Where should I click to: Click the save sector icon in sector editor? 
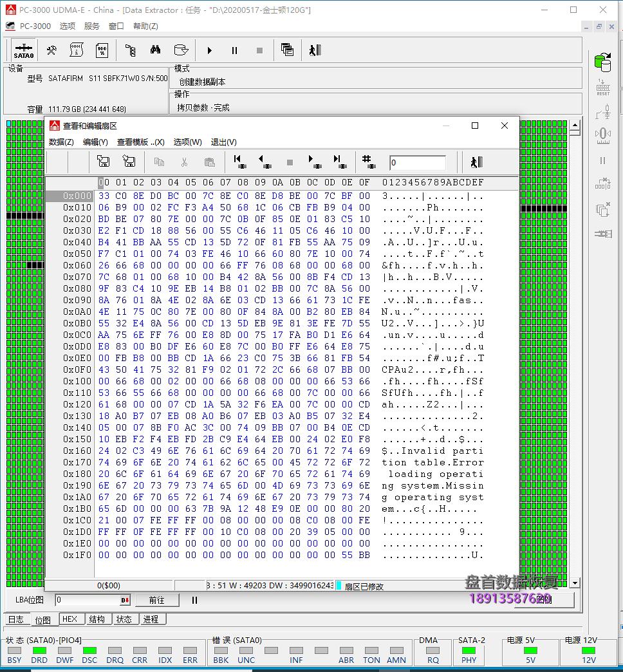(x=103, y=162)
